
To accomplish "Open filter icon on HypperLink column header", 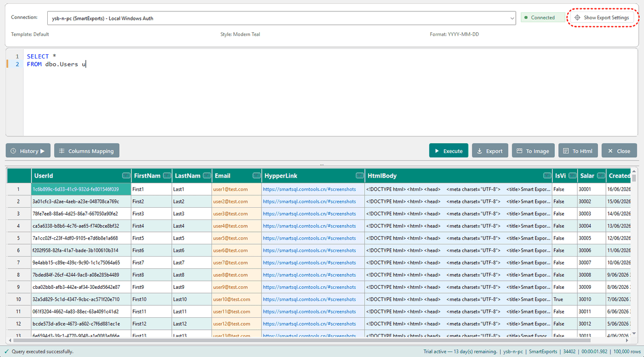I will (359, 176).
